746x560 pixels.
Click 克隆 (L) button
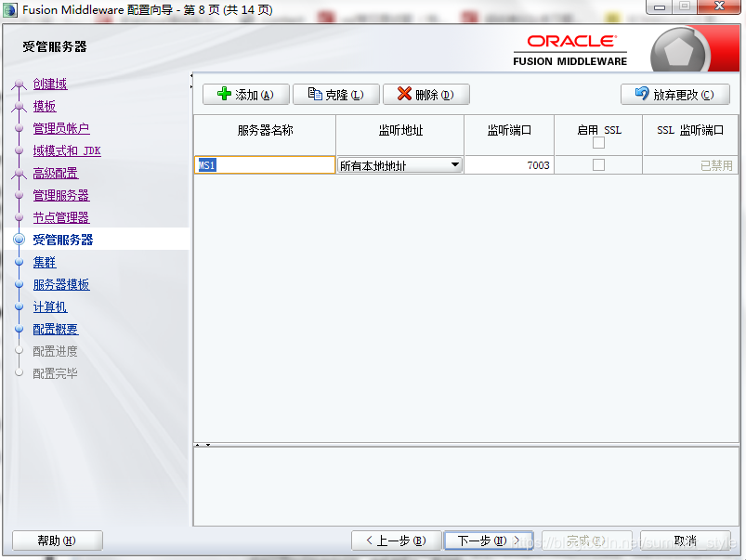tap(336, 94)
